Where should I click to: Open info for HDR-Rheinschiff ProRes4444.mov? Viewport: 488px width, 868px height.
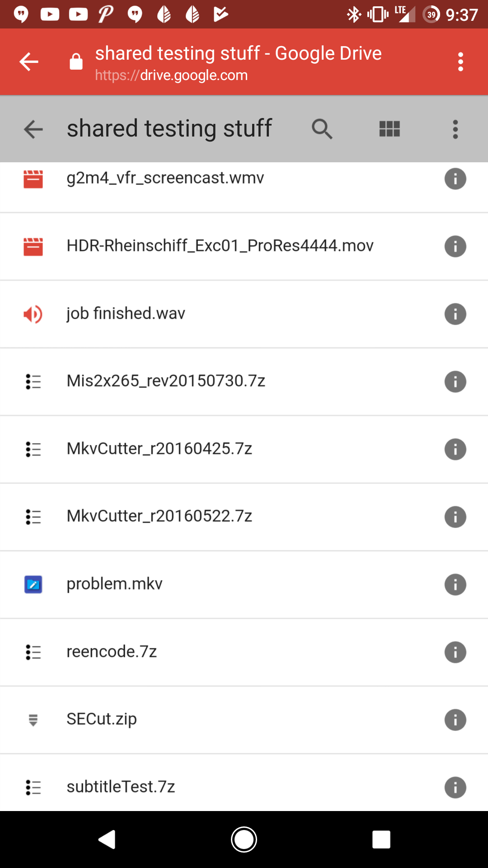coord(455,246)
